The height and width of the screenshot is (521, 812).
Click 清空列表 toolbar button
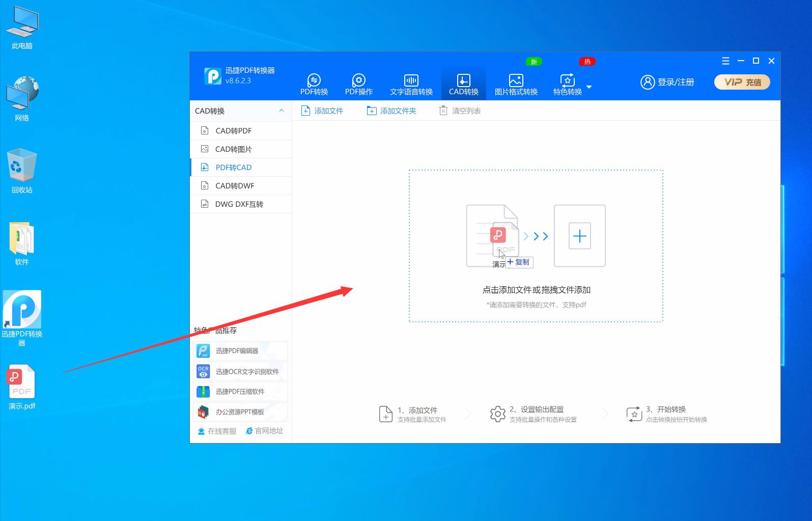point(460,111)
